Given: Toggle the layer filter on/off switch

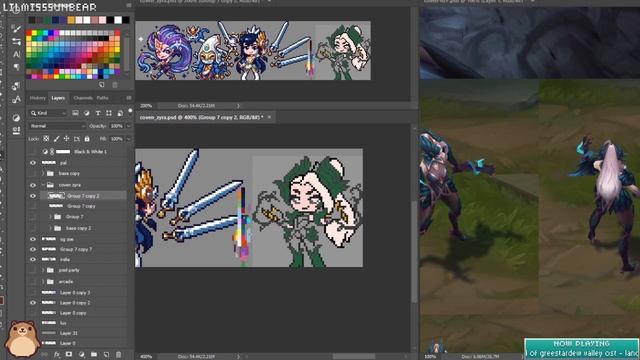Looking at the screenshot, I should point(130,111).
